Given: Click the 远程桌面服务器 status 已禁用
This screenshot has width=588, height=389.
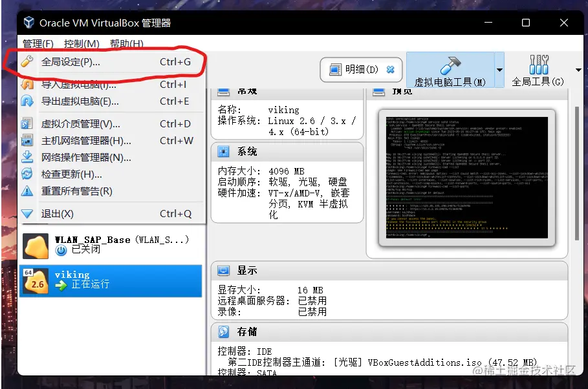Looking at the screenshot, I should click(312, 301).
